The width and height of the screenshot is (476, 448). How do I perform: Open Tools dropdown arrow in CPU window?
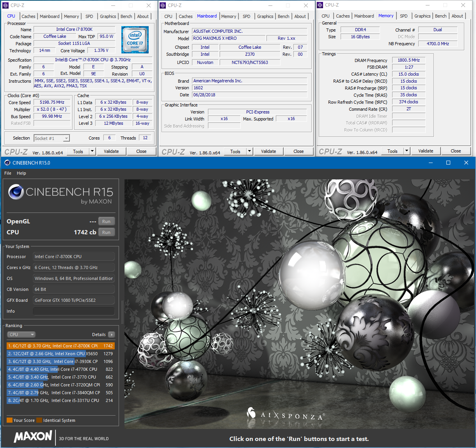point(92,151)
